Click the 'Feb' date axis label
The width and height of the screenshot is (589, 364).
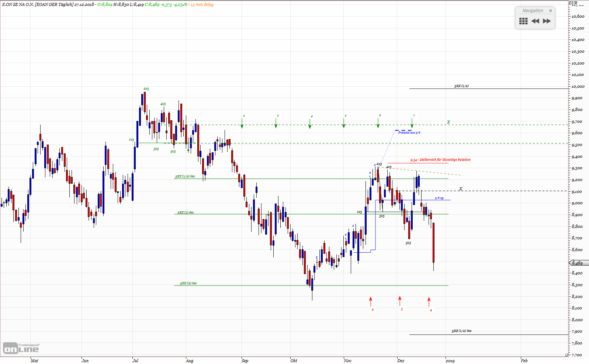pyautogui.click(x=524, y=361)
